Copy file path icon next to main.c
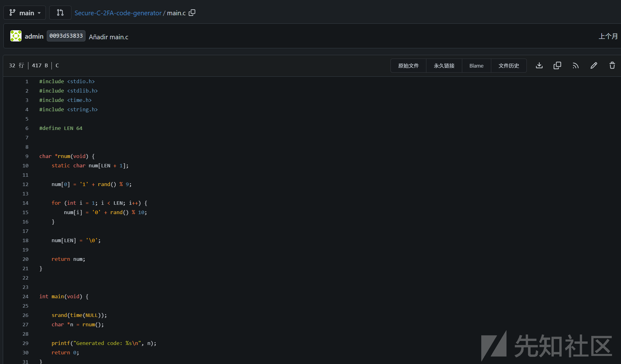 click(192, 13)
